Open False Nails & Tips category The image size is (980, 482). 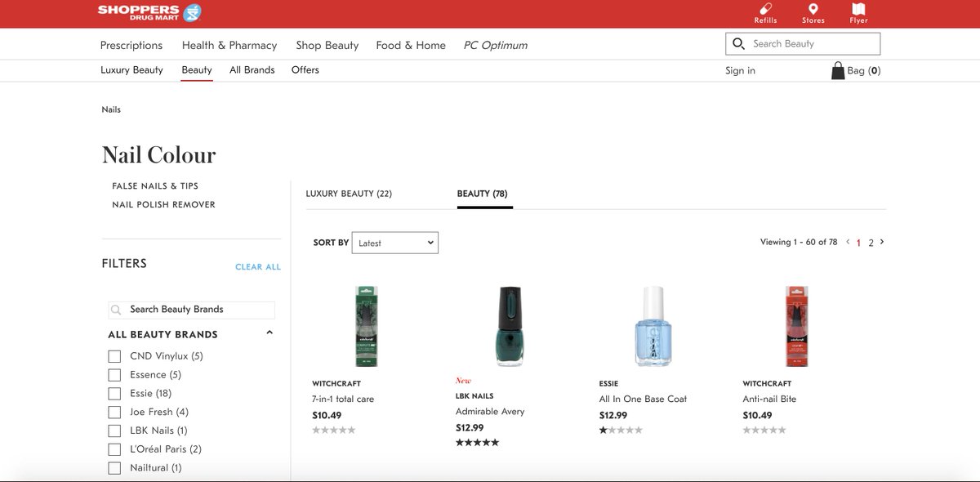[x=155, y=186]
